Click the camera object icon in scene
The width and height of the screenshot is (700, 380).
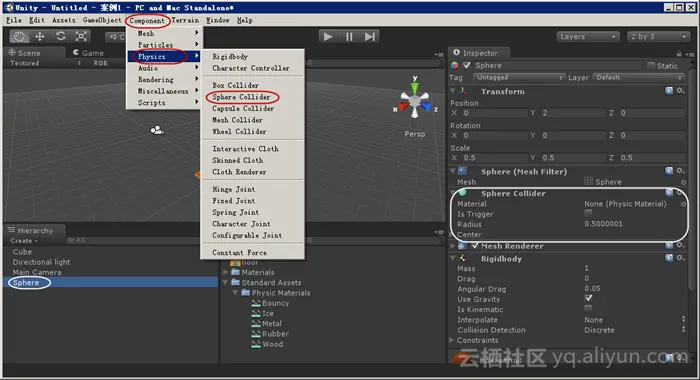click(157, 130)
